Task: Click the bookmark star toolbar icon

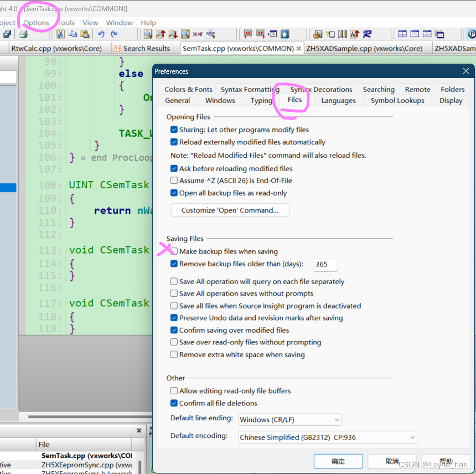Action: pos(286,34)
